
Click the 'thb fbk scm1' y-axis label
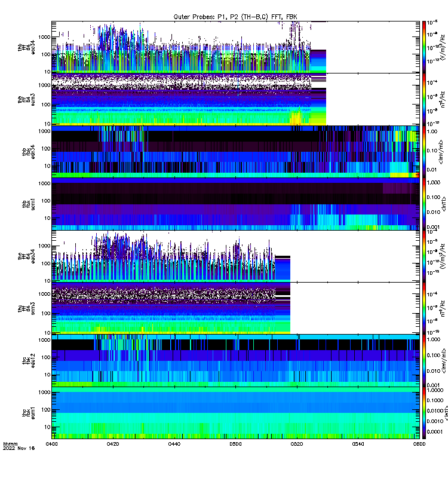(x=29, y=204)
